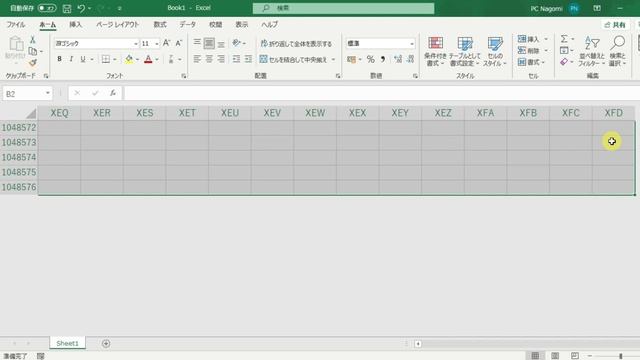Open Cell Styles icon
Screen dimensions: 640x360
[x=495, y=43]
